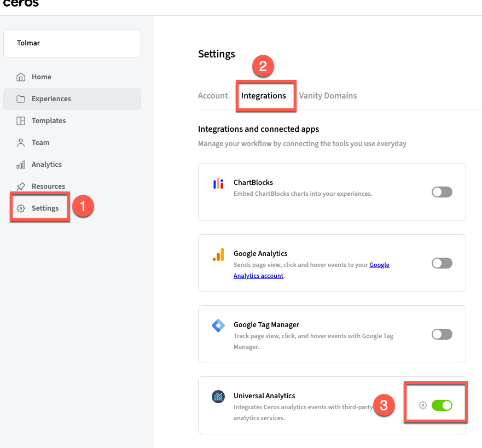The image size is (482, 448).
Task: Click 'Integrations and connected apps' heading
Action: pyautogui.click(x=259, y=129)
